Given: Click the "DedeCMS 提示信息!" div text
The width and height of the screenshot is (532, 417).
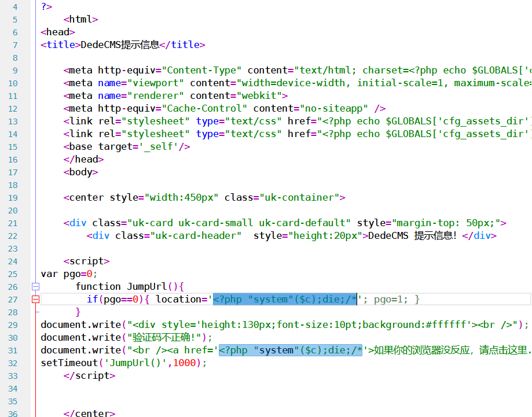Looking at the screenshot, I should click(x=413, y=235).
